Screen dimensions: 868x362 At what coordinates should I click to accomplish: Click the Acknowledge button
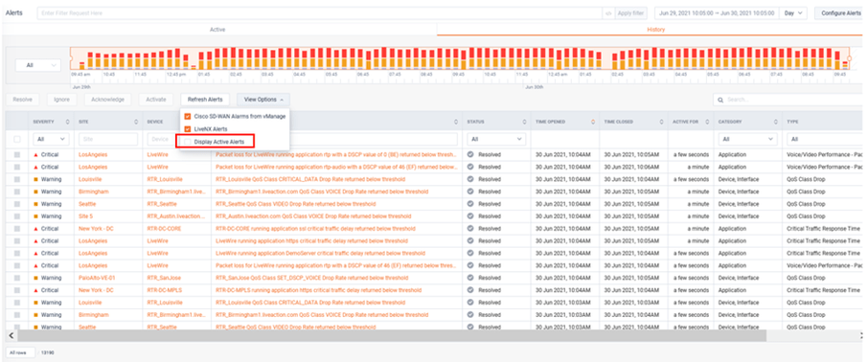pyautogui.click(x=107, y=100)
